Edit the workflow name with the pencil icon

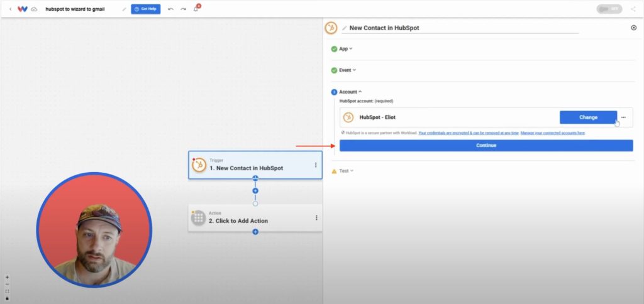pos(124,9)
